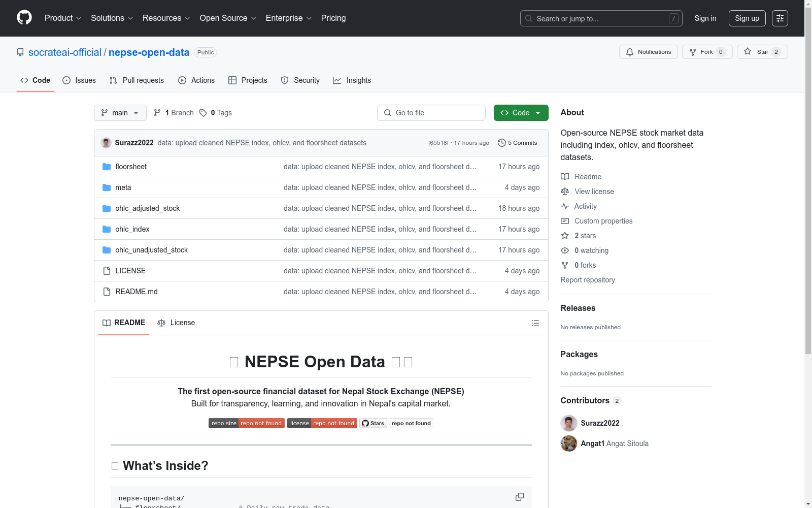Open the floorsheet folder
This screenshot has width=812, height=508.
click(131, 167)
